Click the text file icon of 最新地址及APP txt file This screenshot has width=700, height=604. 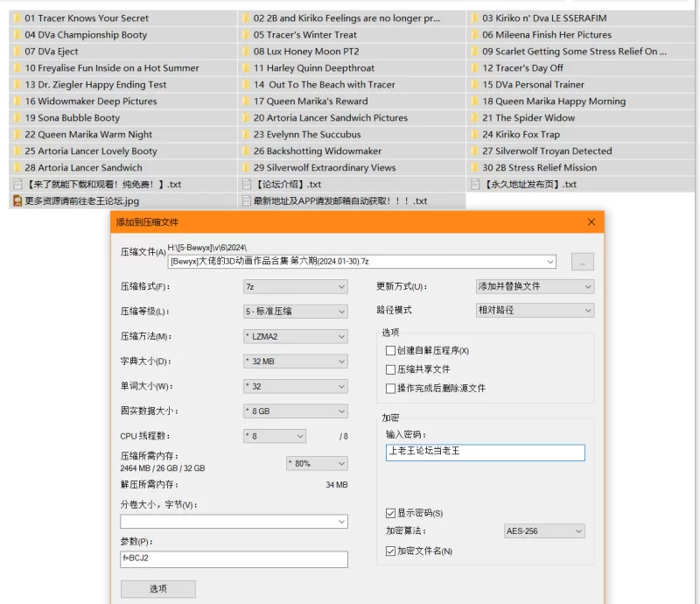pos(247,201)
